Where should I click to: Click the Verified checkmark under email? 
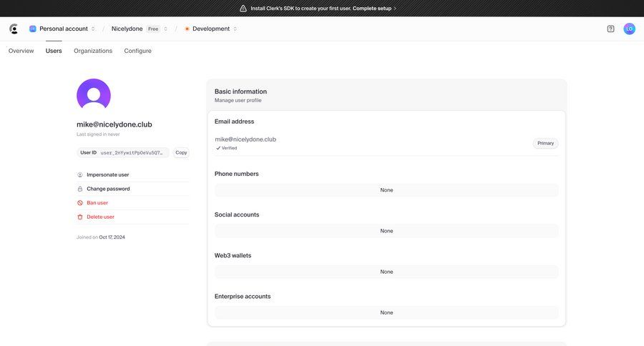[x=218, y=148]
